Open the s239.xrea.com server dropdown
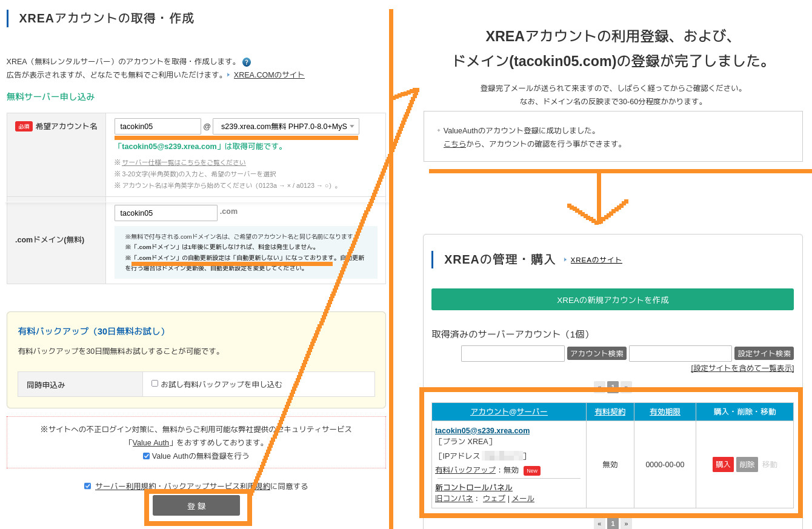Image resolution: width=812 pixels, height=529 pixels. click(286, 126)
